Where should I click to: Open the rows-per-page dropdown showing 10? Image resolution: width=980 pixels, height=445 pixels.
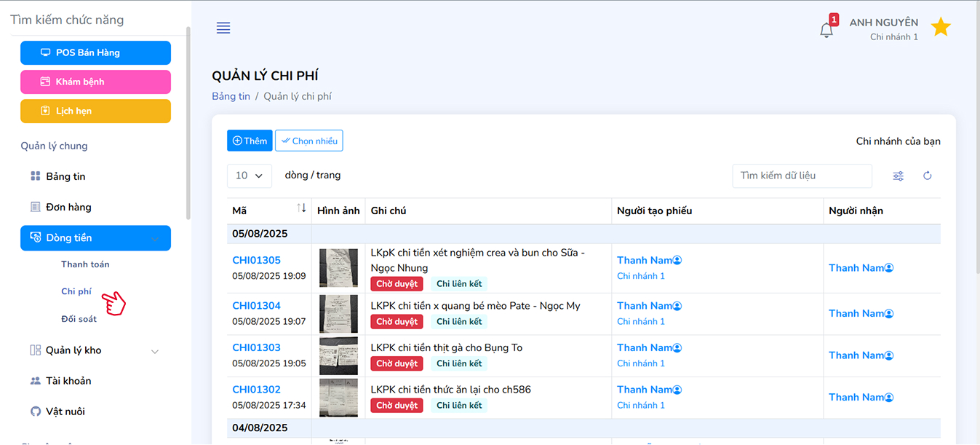[x=250, y=176]
